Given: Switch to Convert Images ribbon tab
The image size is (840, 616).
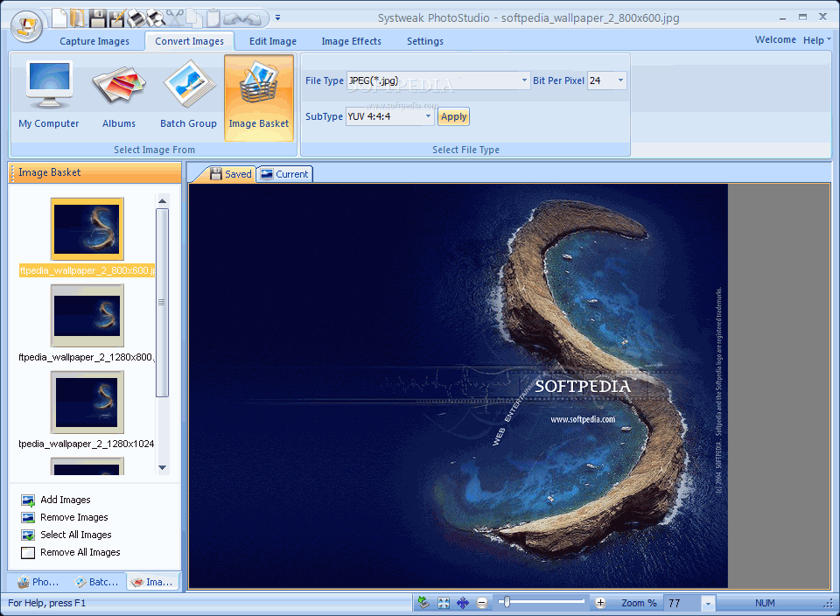Looking at the screenshot, I should pyautogui.click(x=189, y=41).
